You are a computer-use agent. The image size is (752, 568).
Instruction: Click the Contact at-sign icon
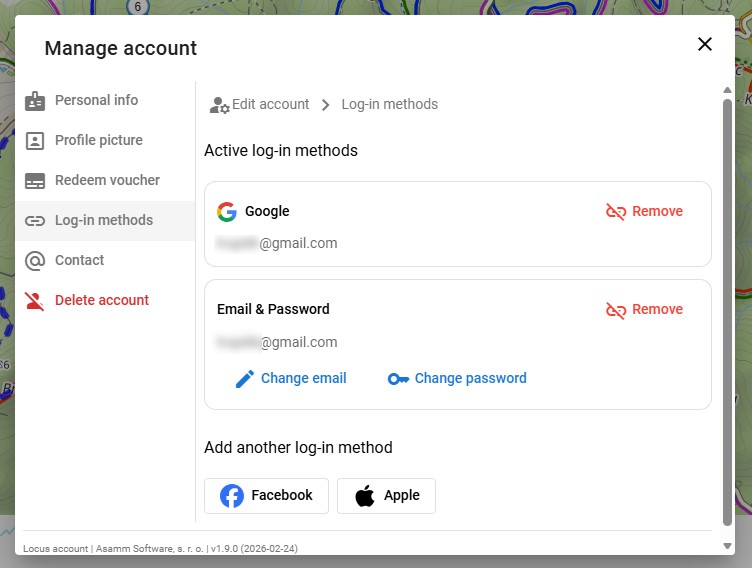[35, 261]
